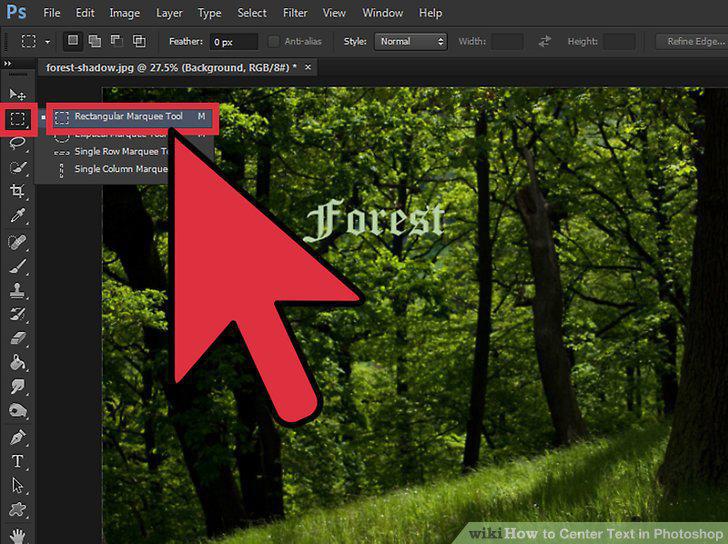Click the Photoshop Ps logo
The height and width of the screenshot is (544, 728).
point(16,13)
